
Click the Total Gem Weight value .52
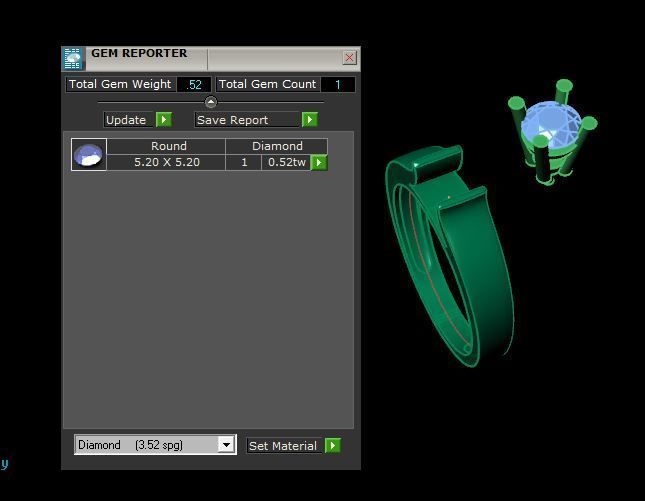194,85
